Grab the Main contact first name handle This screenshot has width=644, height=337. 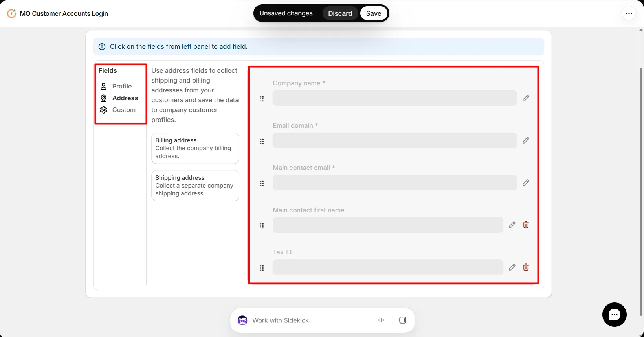262,226
